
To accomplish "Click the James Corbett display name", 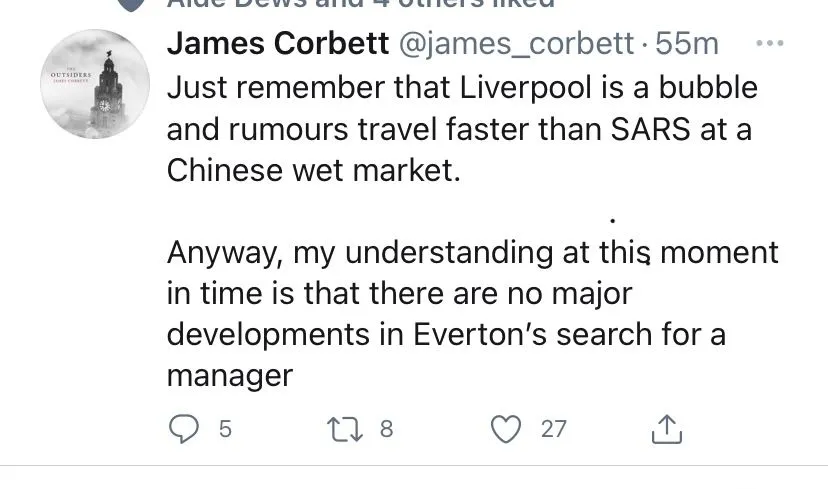I will click(277, 44).
